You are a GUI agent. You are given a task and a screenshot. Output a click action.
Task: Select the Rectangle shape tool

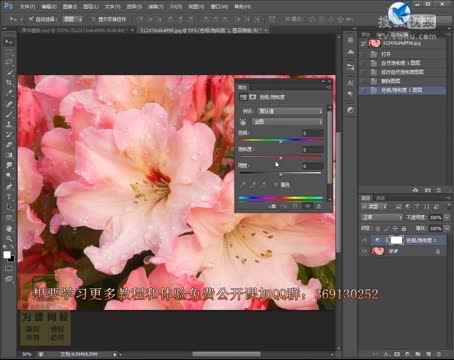point(9,218)
